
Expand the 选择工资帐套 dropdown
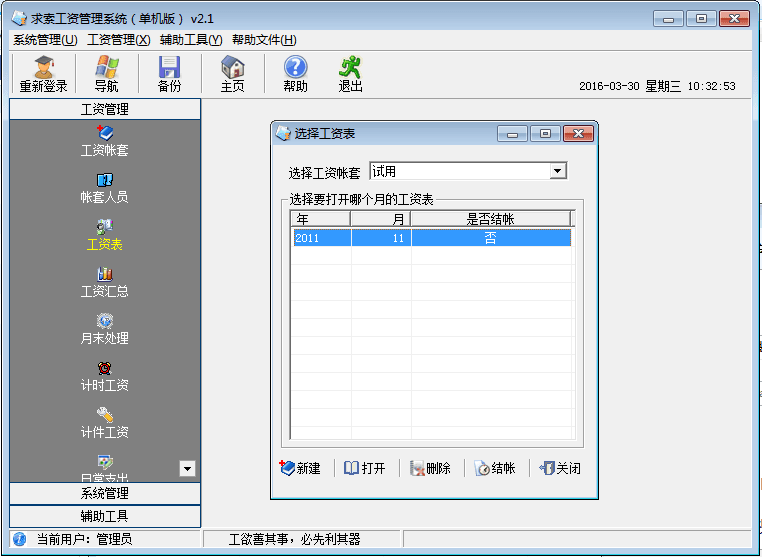click(558, 172)
